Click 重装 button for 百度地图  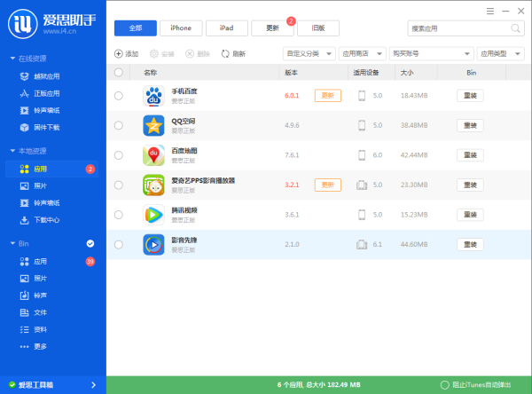coord(470,155)
